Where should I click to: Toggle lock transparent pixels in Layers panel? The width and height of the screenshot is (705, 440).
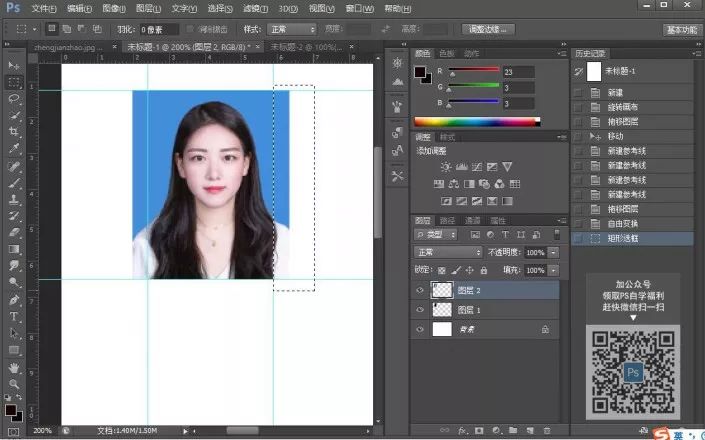[442, 271]
